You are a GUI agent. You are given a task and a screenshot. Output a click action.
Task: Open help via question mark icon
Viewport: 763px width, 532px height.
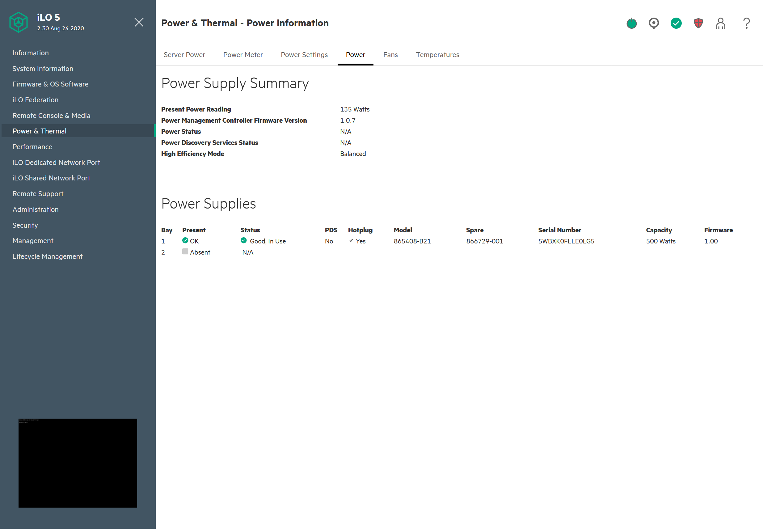click(746, 23)
